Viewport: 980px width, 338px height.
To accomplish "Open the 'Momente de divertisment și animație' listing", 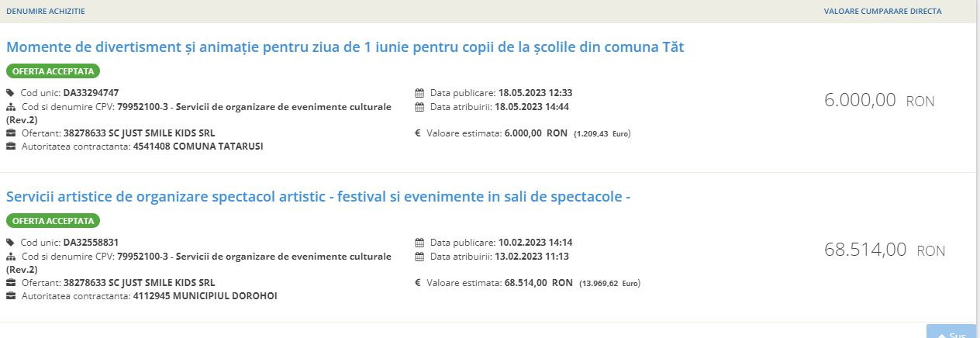I will (345, 47).
